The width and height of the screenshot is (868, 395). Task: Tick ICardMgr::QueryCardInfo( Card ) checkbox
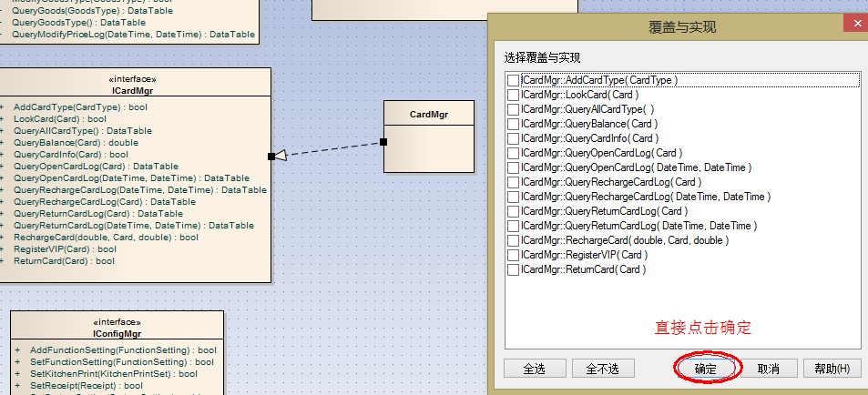(513, 139)
